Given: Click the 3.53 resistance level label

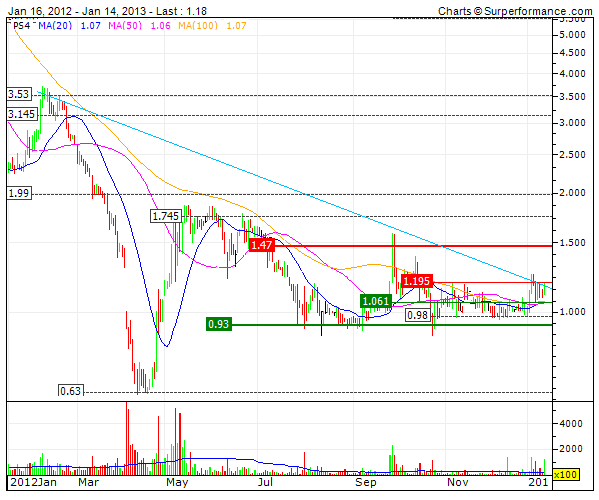Looking at the screenshot, I should tap(19, 94).
